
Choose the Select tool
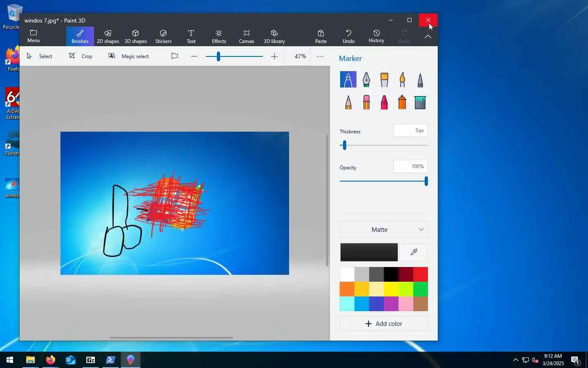(40, 56)
